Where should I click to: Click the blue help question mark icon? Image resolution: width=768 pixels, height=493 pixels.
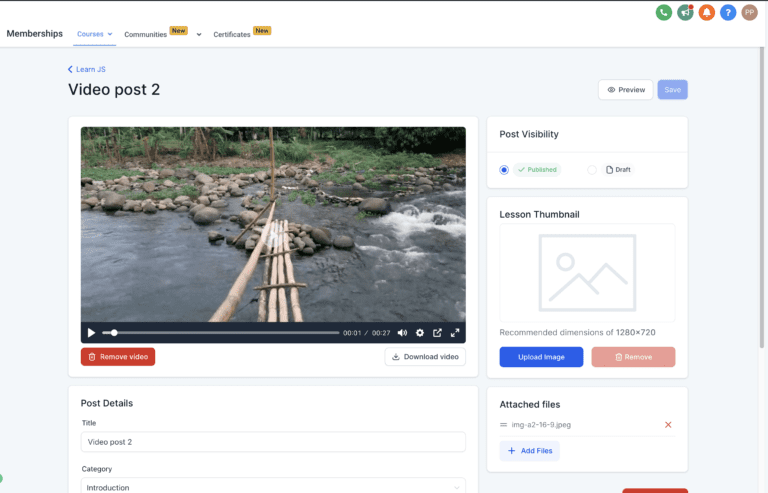[728, 12]
